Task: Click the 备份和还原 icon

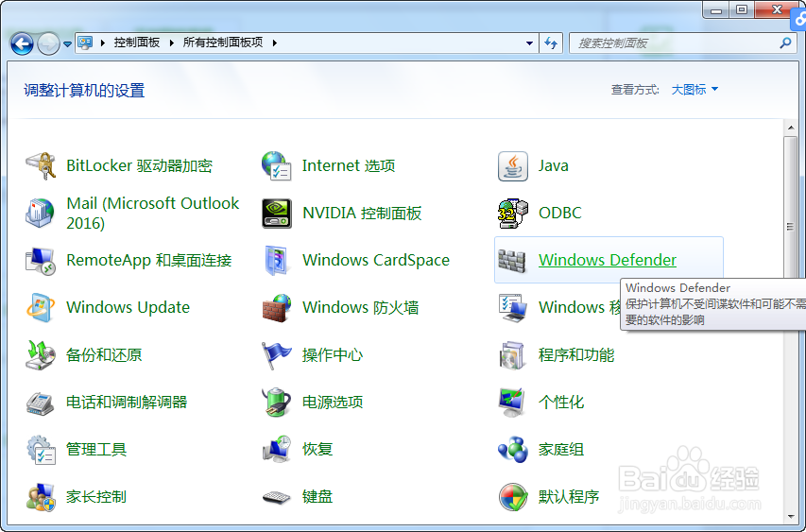Action: (41, 355)
